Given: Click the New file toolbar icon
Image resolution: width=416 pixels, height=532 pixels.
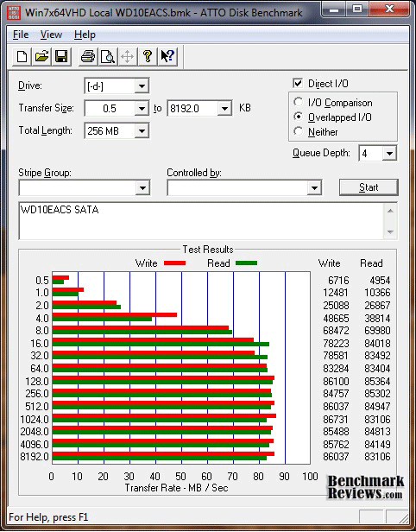Looking at the screenshot, I should pos(22,56).
